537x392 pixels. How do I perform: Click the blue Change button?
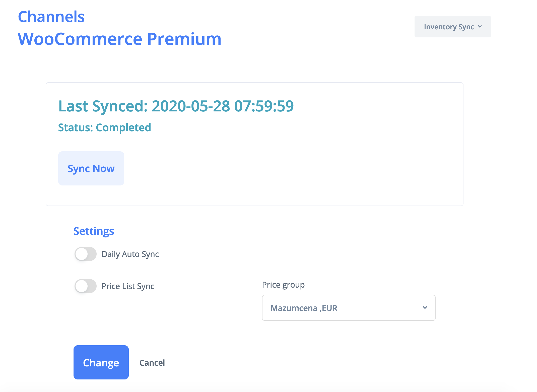[x=101, y=362]
